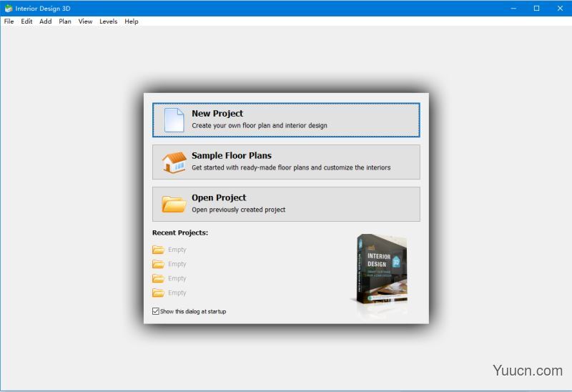Click the third recent project folder icon
Screen dimensions: 572x392
[x=158, y=278]
